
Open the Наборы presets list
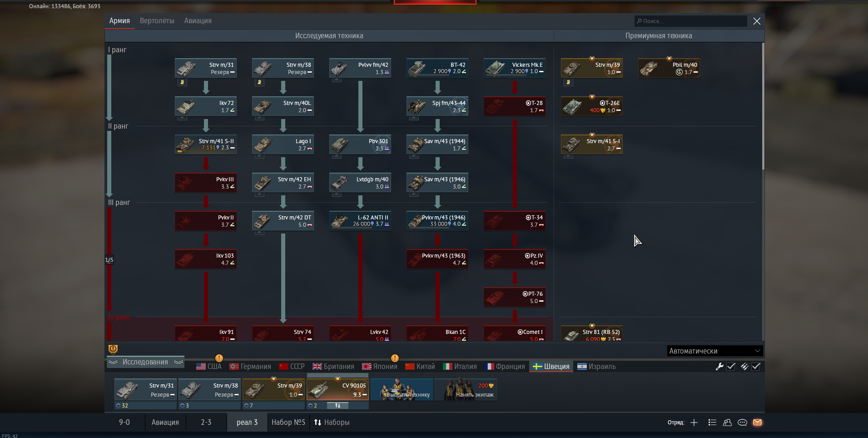point(332,423)
